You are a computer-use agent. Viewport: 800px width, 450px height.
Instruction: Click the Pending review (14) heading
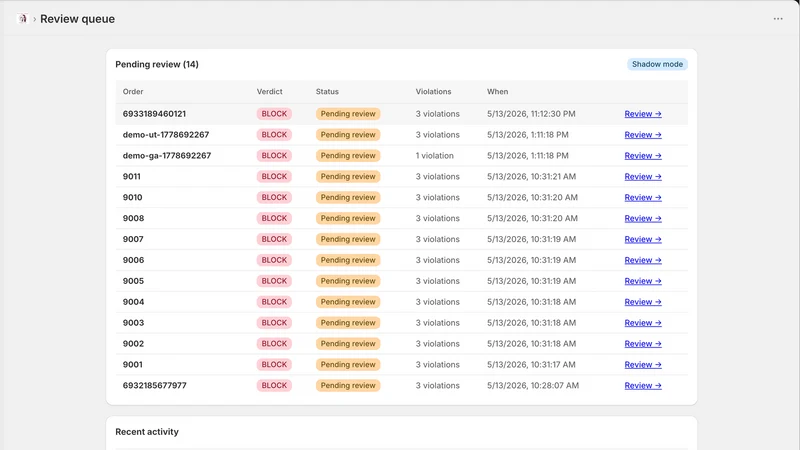click(x=157, y=64)
